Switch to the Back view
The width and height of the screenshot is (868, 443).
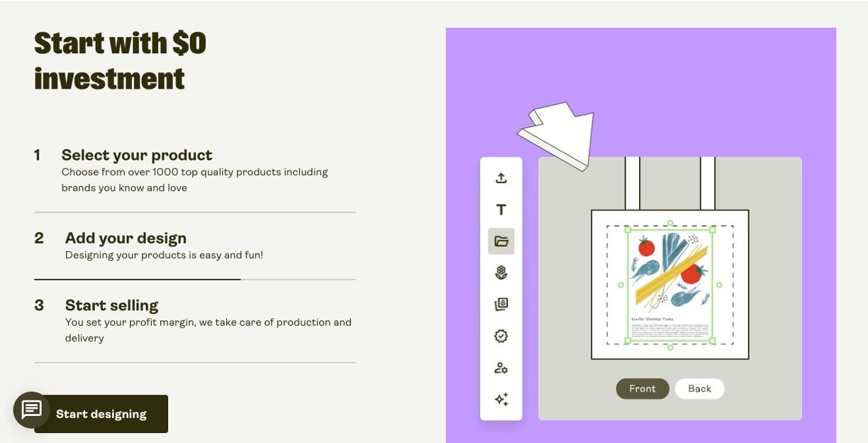[x=699, y=388]
